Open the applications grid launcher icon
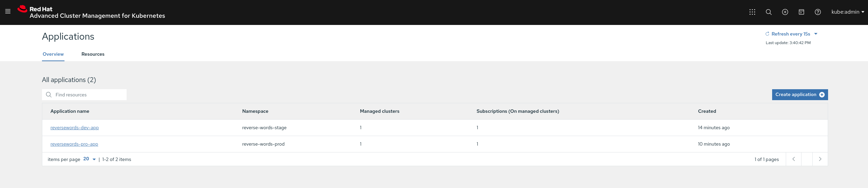 (x=752, y=12)
